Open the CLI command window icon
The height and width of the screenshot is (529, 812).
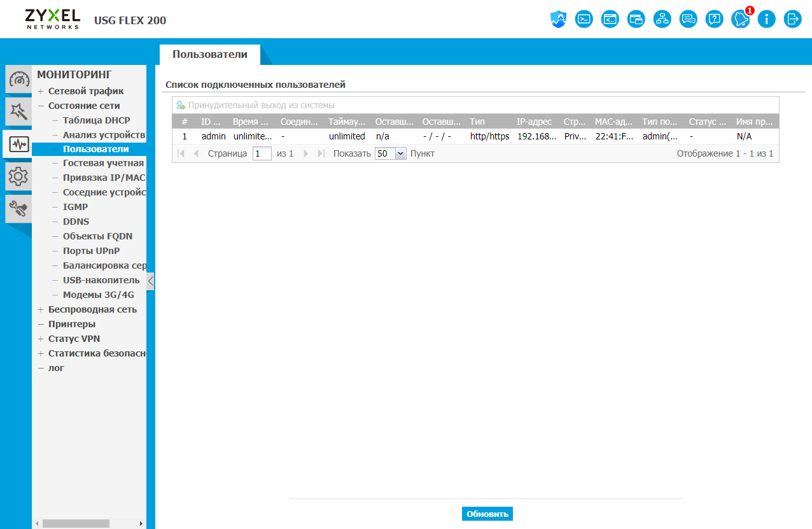point(610,19)
